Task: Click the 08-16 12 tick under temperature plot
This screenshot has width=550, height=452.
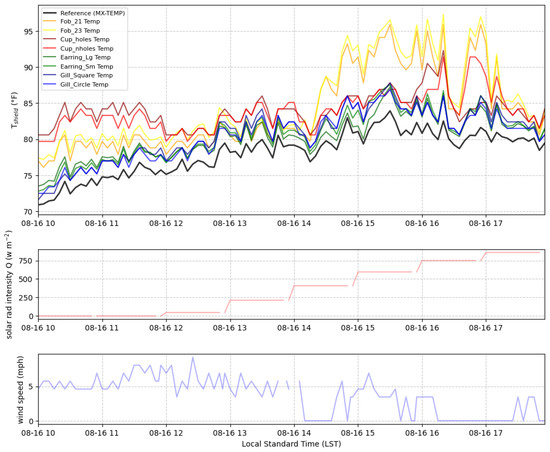Action: coord(166,223)
